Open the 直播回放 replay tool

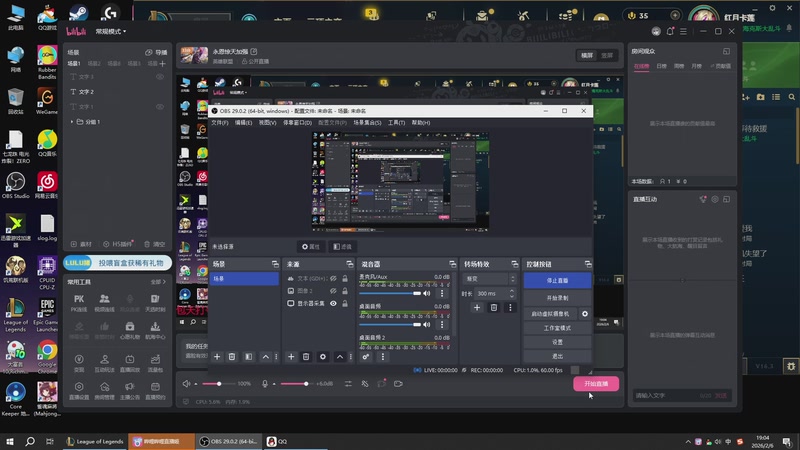(x=130, y=363)
